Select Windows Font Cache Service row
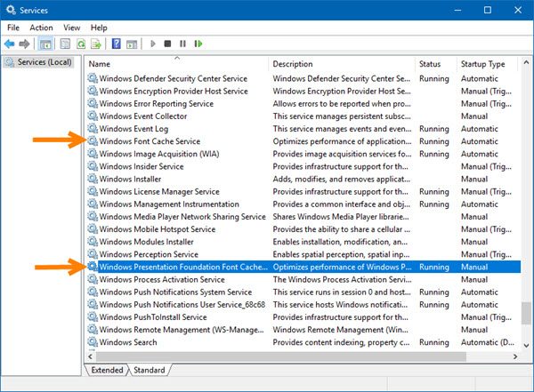The image size is (534, 392). [x=150, y=141]
